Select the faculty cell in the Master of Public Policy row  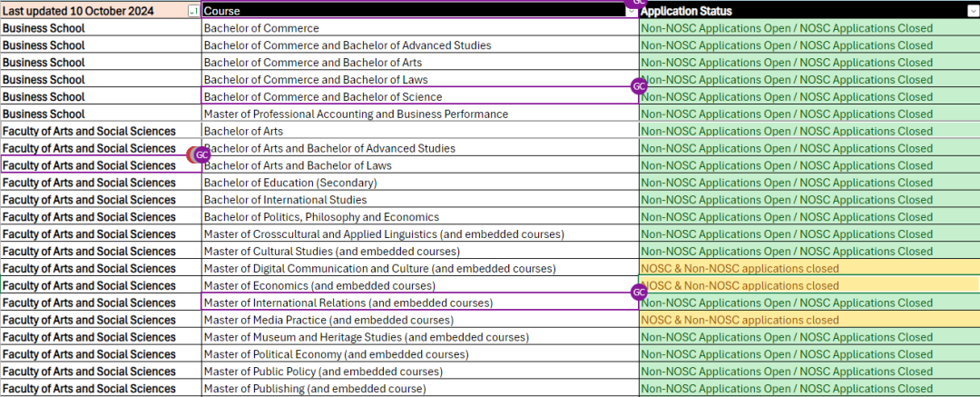[x=101, y=372]
